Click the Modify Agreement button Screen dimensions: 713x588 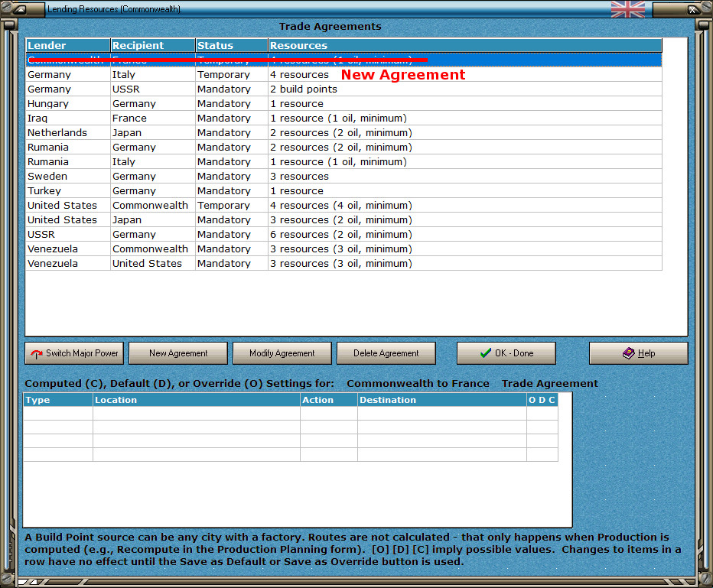(x=282, y=353)
